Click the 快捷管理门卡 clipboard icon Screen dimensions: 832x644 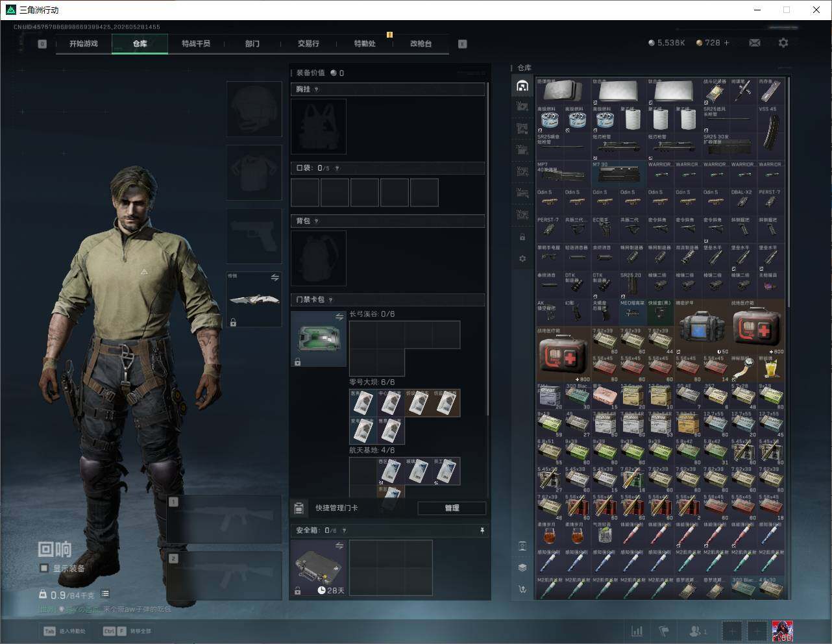tap(299, 508)
